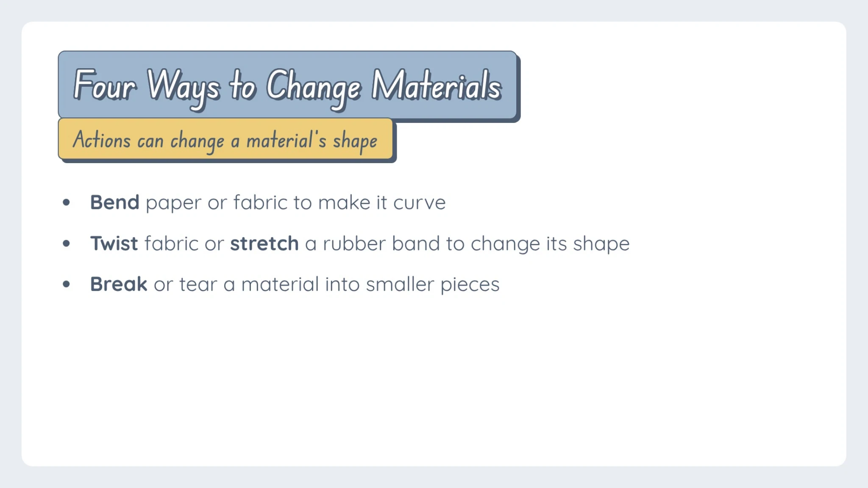This screenshot has height=488, width=868.
Task: Click the word 'Actions' in the subtitle
Action: (x=102, y=139)
